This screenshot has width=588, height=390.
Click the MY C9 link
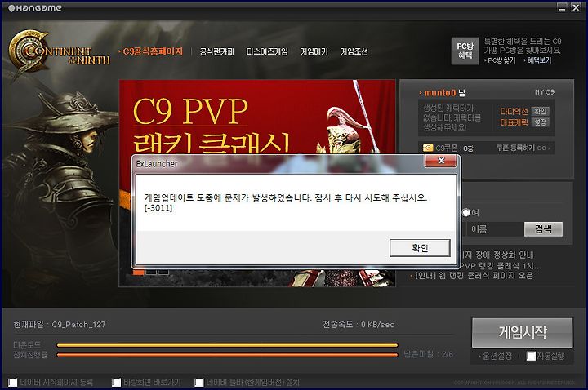pos(545,92)
